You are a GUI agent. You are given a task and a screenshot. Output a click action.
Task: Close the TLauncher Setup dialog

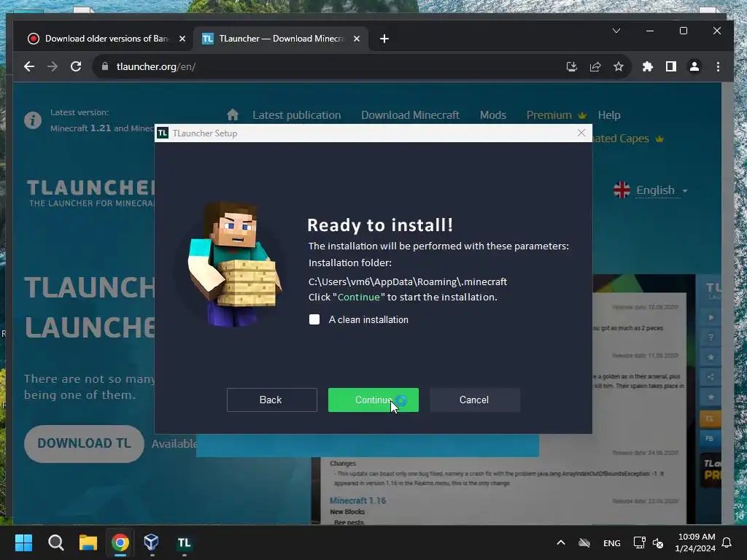(x=581, y=133)
